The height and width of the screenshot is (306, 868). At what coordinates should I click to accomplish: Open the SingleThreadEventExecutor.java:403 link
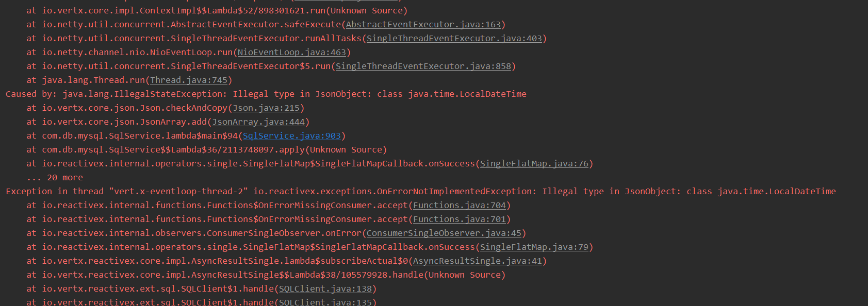point(454,38)
